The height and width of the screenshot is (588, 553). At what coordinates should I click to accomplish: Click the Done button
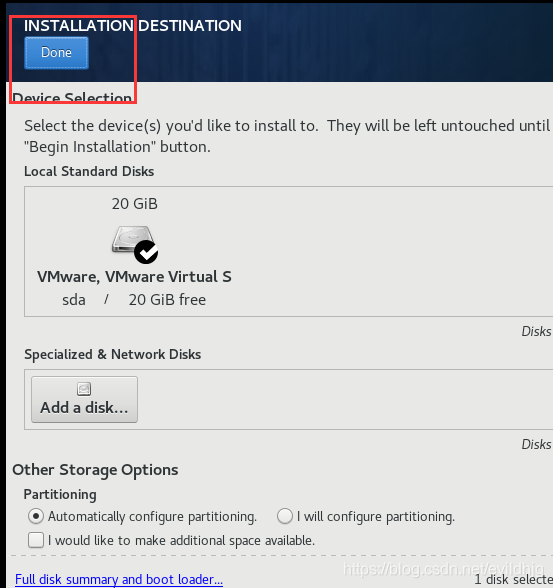point(56,52)
